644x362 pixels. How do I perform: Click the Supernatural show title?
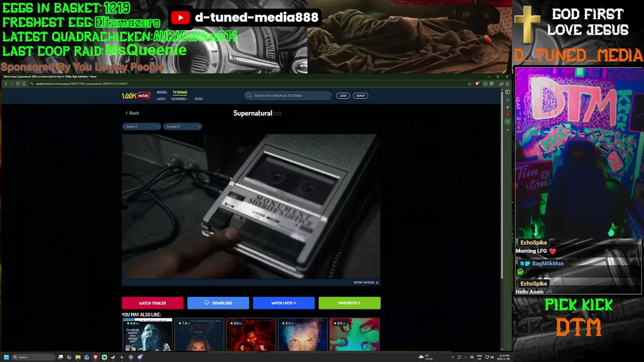[x=253, y=113]
